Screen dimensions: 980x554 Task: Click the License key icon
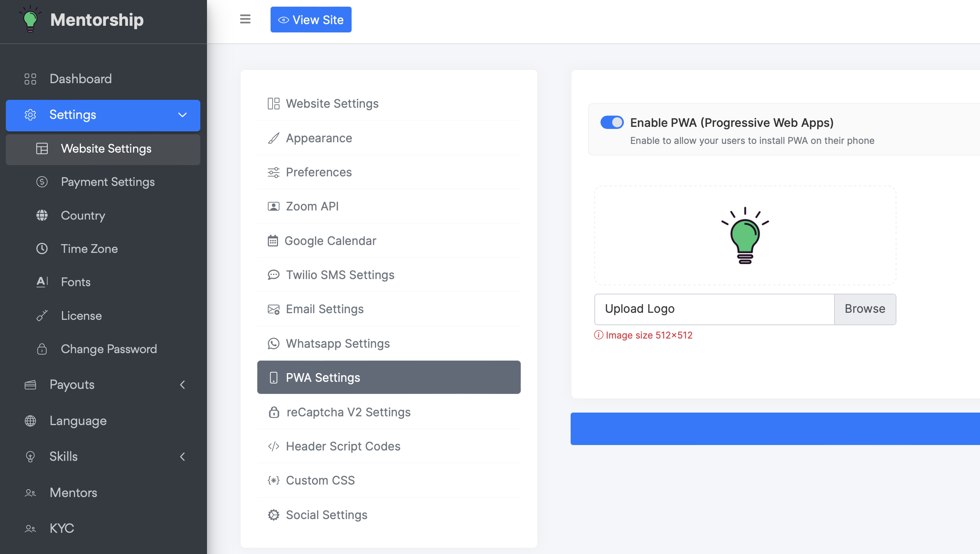click(x=42, y=316)
